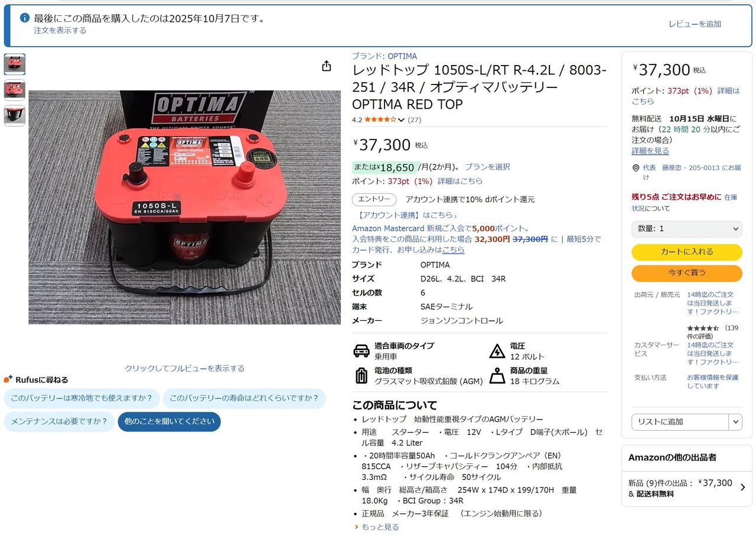Click the location pin delivery address icon
756x536 pixels.
(x=636, y=168)
